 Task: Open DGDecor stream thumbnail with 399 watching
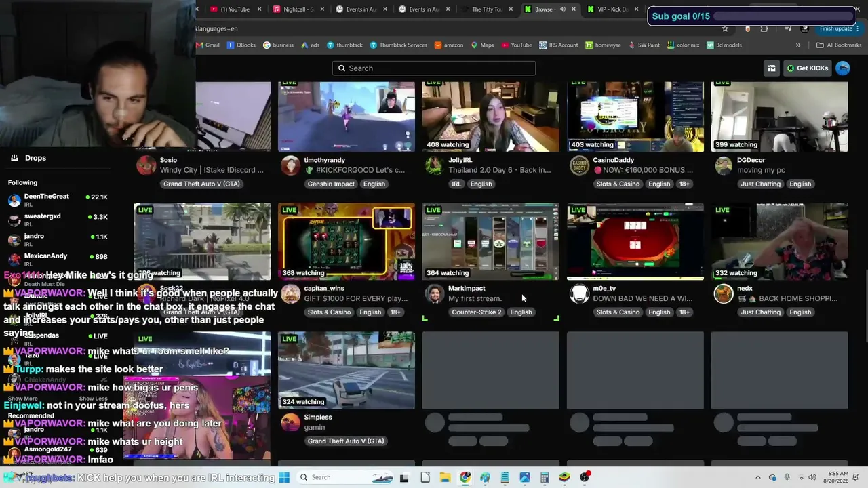click(x=779, y=117)
